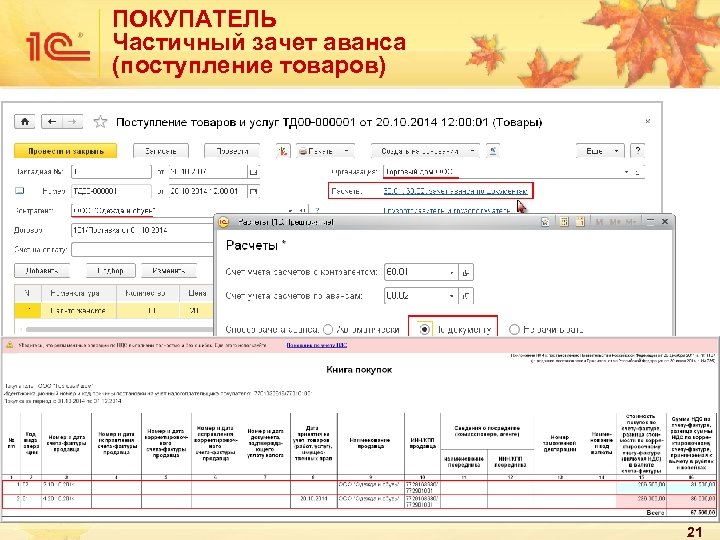Expand the 60.02 advances account dropdown arrow
Image resolution: width=720 pixels, height=540 pixels.
tap(452, 296)
